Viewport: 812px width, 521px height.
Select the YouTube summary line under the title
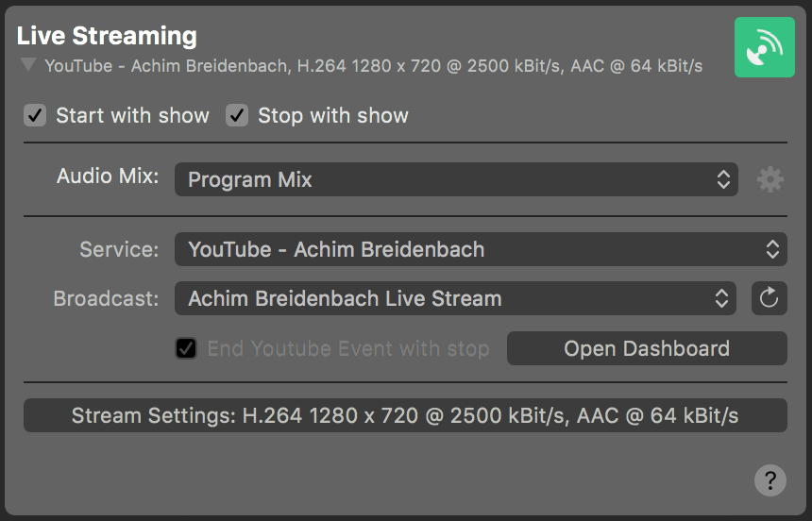click(373, 66)
